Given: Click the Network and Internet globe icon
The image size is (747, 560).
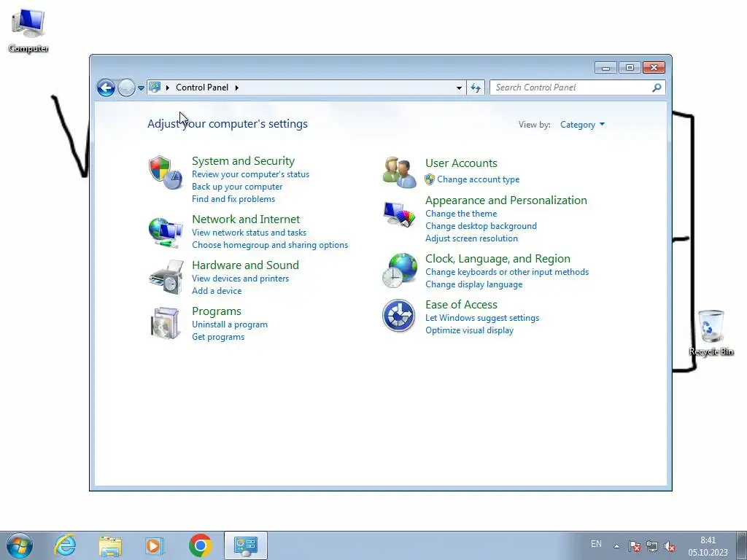Looking at the screenshot, I should 166,233.
